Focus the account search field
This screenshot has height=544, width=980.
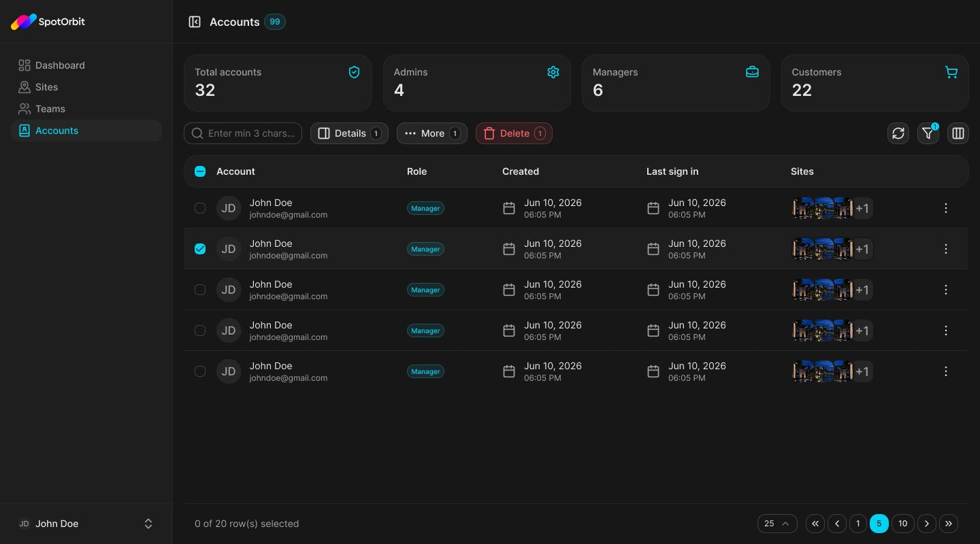pos(243,133)
